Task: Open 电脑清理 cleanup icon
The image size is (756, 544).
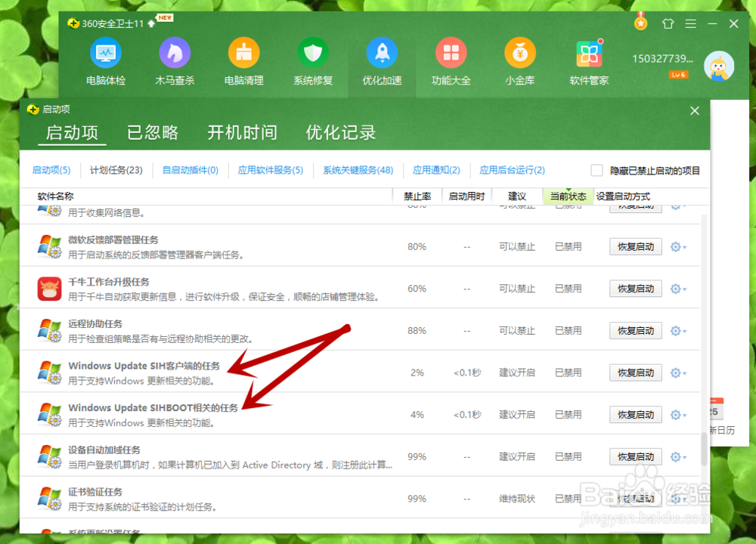Action: tap(243, 53)
